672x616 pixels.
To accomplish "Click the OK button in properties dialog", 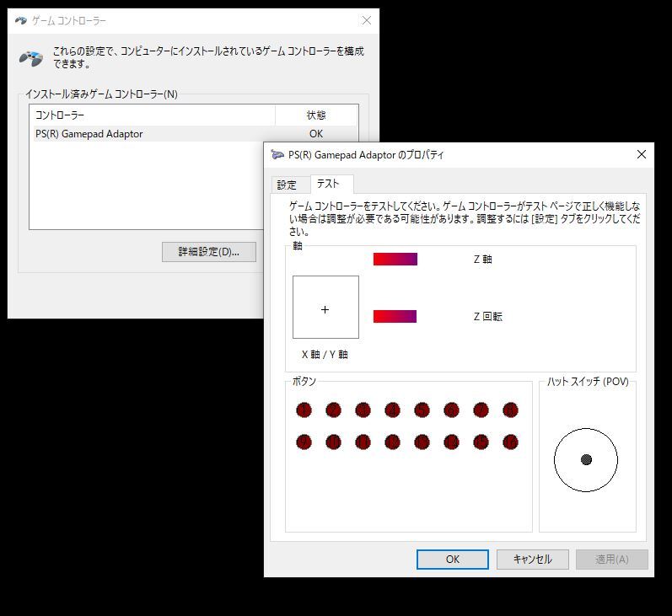I will [x=452, y=559].
